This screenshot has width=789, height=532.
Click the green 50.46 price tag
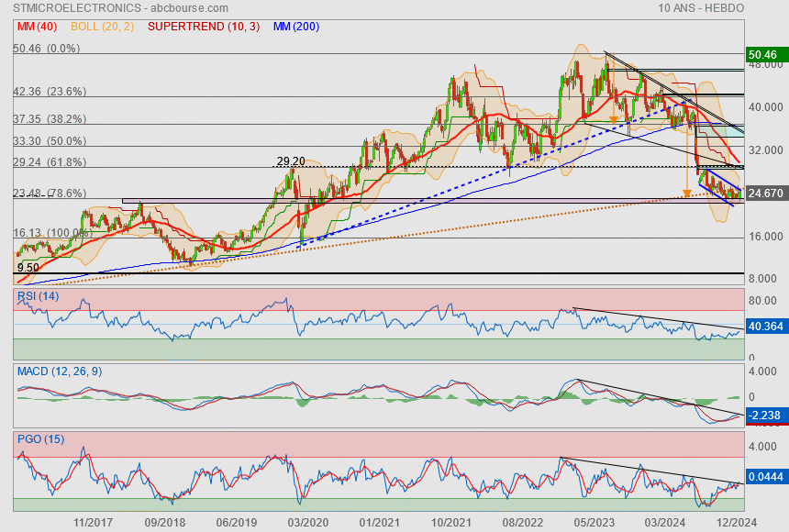click(x=766, y=55)
